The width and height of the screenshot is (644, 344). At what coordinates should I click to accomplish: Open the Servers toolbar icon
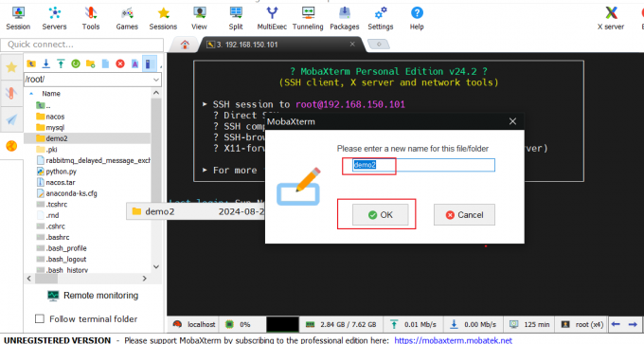54,19
